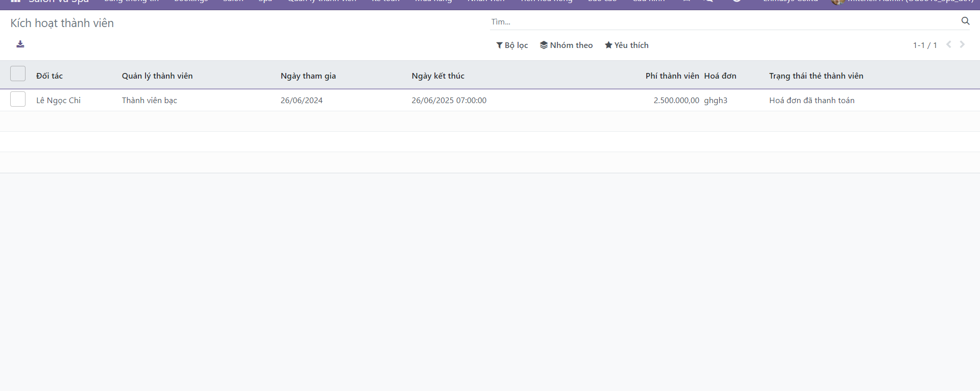Expand the Nhóm theo grouping dropdown
This screenshot has width=980, height=391.
(567, 45)
